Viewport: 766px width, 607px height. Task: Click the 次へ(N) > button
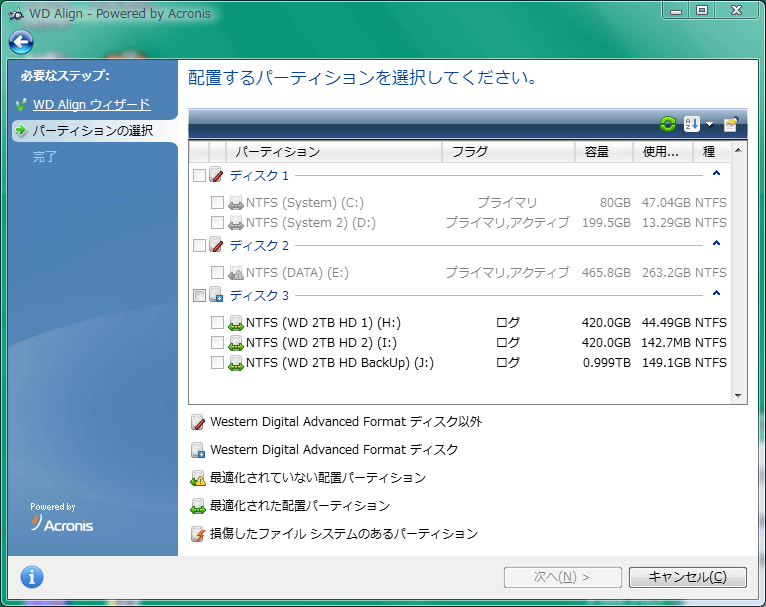(562, 577)
